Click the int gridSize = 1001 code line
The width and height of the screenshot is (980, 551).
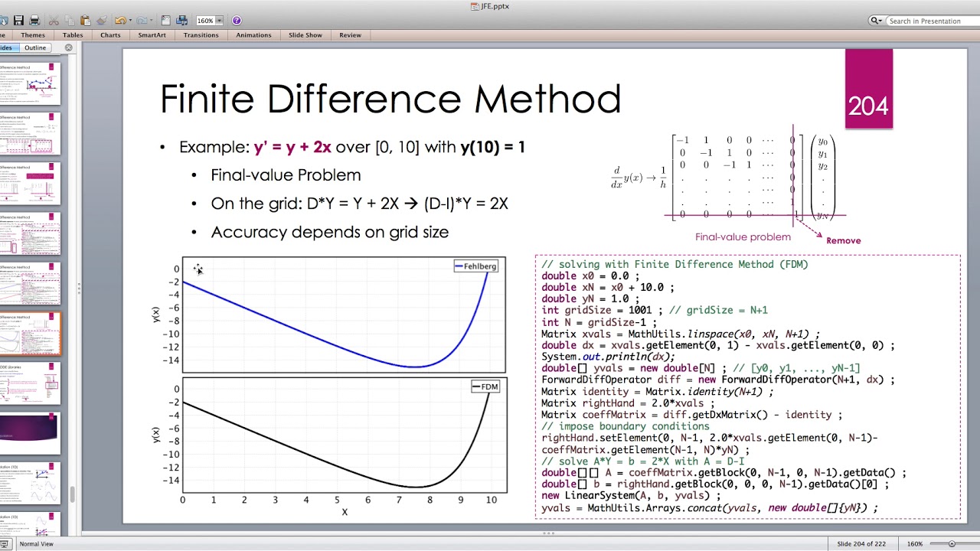(x=655, y=310)
